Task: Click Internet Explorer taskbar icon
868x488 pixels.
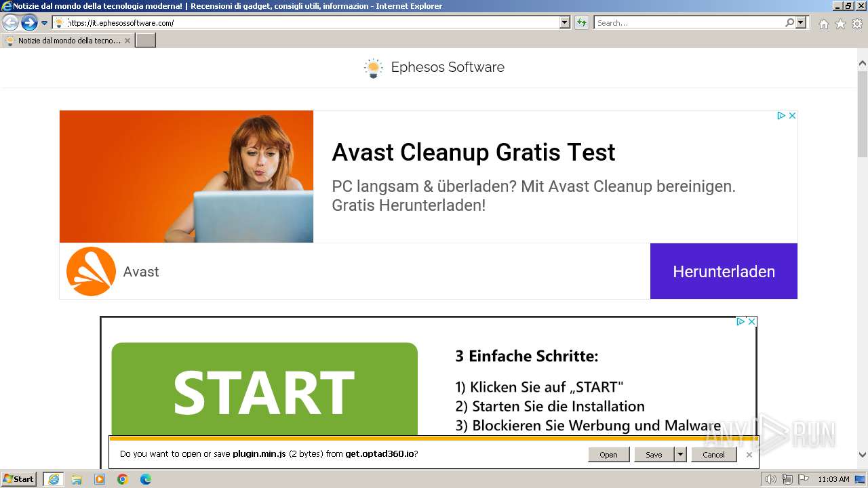Action: click(x=54, y=479)
